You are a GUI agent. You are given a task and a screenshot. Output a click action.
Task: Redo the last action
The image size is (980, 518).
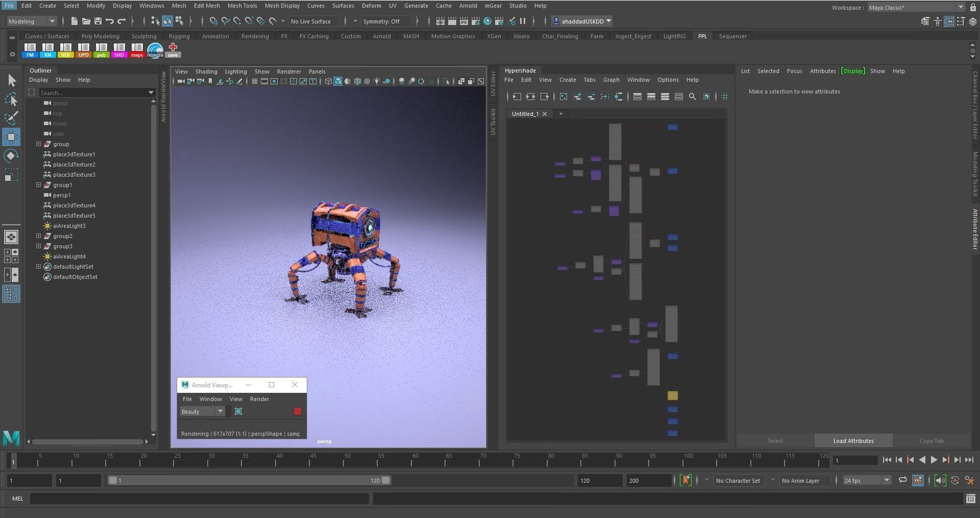click(121, 21)
